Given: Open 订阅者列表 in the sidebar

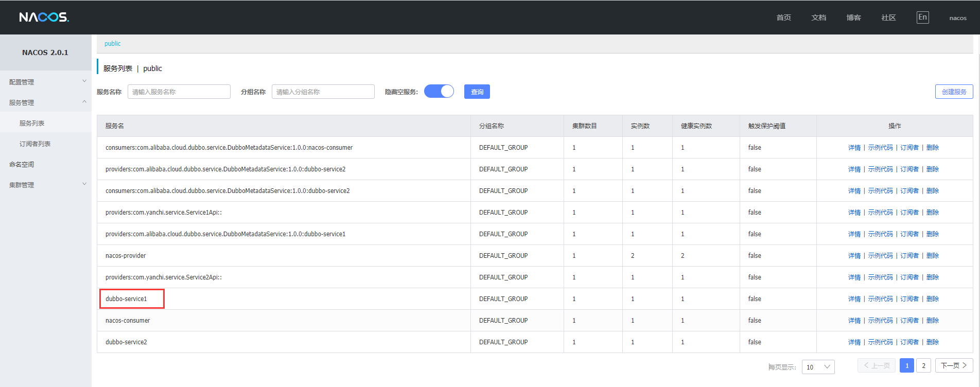Looking at the screenshot, I should (35, 144).
